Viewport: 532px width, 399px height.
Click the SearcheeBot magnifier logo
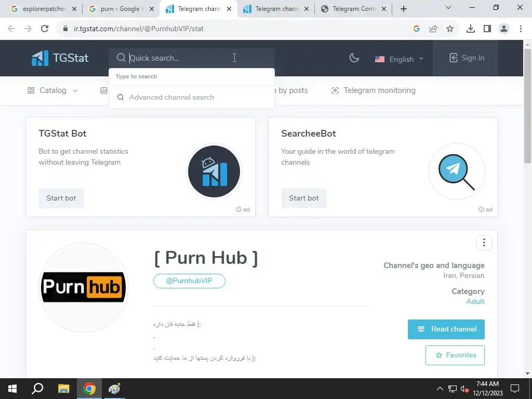(456, 171)
